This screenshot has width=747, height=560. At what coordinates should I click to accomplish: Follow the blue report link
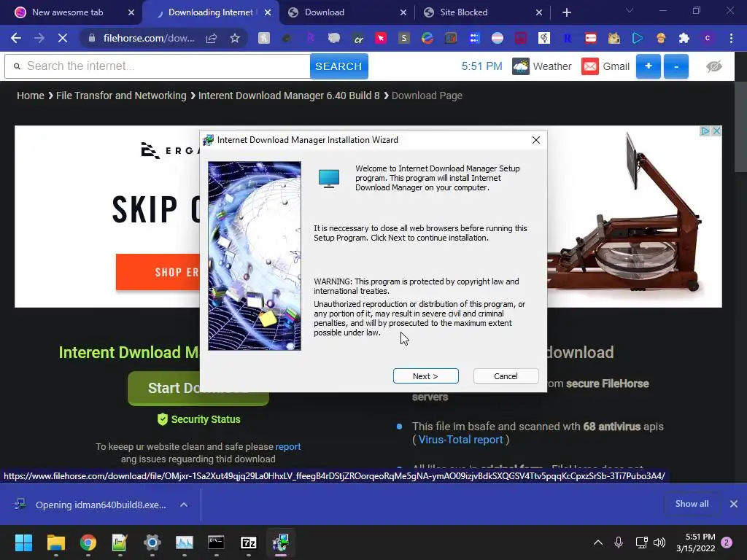click(287, 447)
